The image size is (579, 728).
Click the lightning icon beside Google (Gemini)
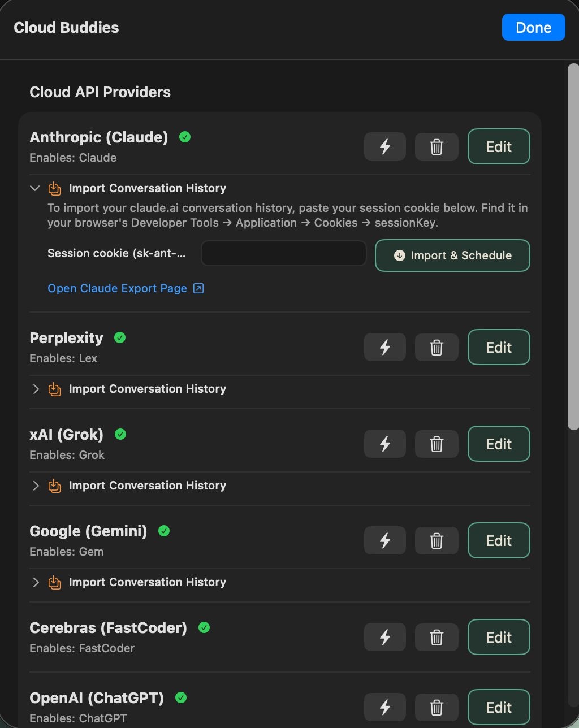pos(385,540)
